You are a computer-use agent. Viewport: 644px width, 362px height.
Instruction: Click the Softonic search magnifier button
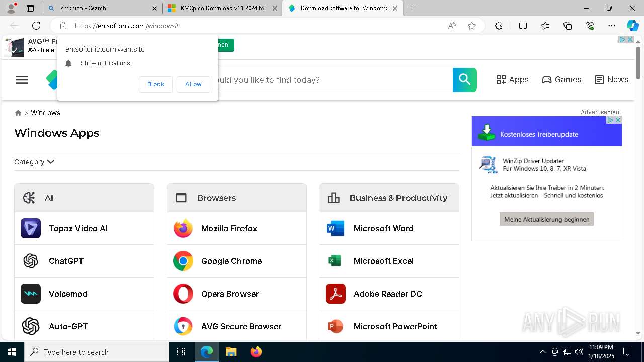coord(465,80)
